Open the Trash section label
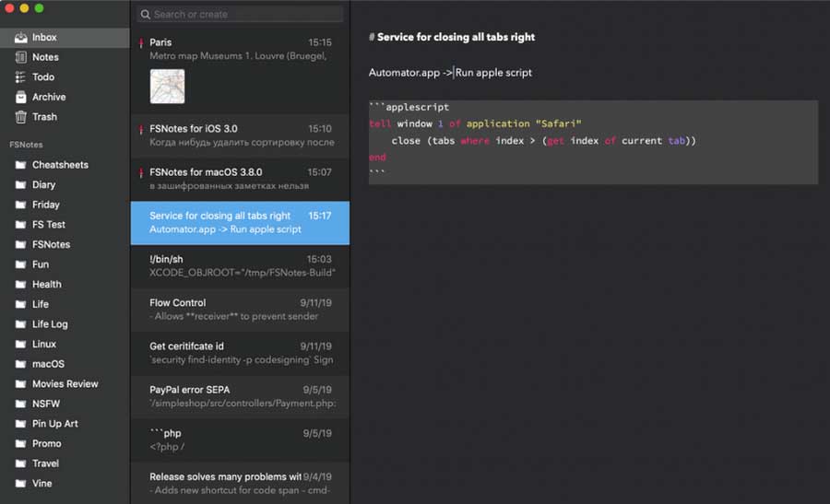This screenshot has height=504, width=830. pos(44,117)
